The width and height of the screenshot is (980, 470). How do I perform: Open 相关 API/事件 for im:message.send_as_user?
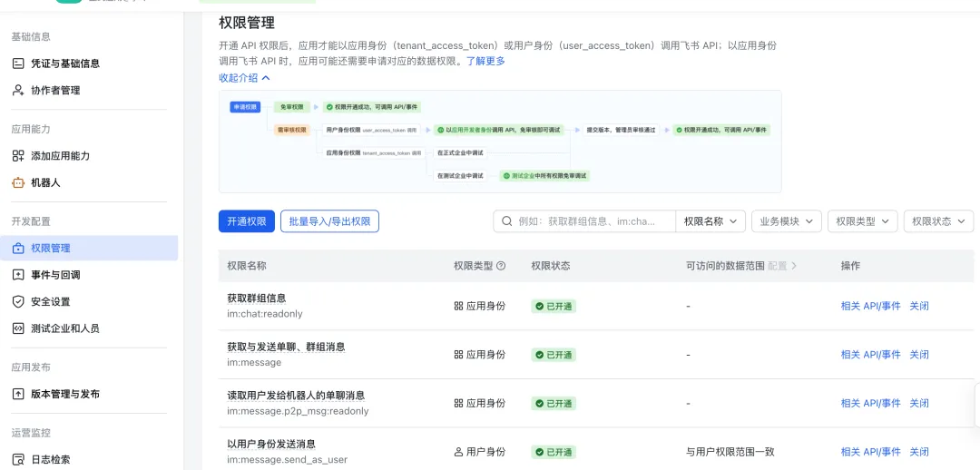click(870, 452)
